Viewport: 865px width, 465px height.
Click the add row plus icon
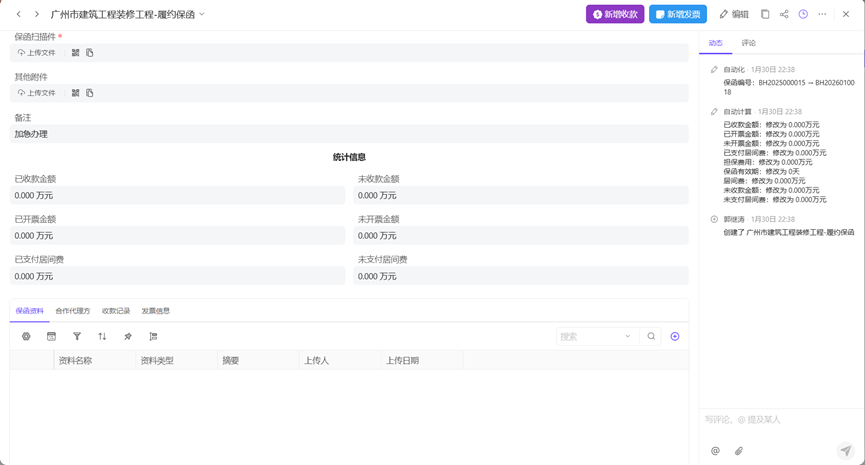pyautogui.click(x=675, y=337)
